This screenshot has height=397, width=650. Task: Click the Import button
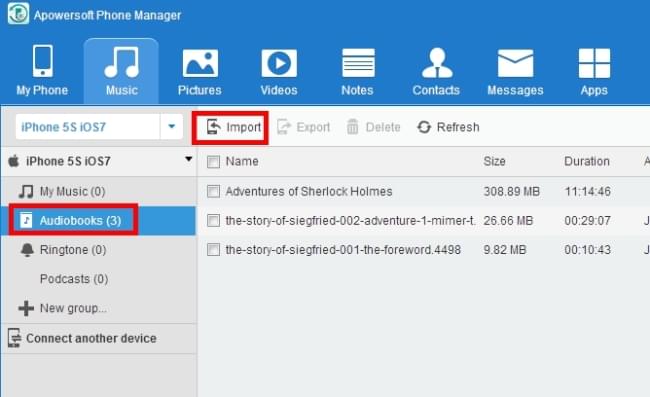(233, 127)
